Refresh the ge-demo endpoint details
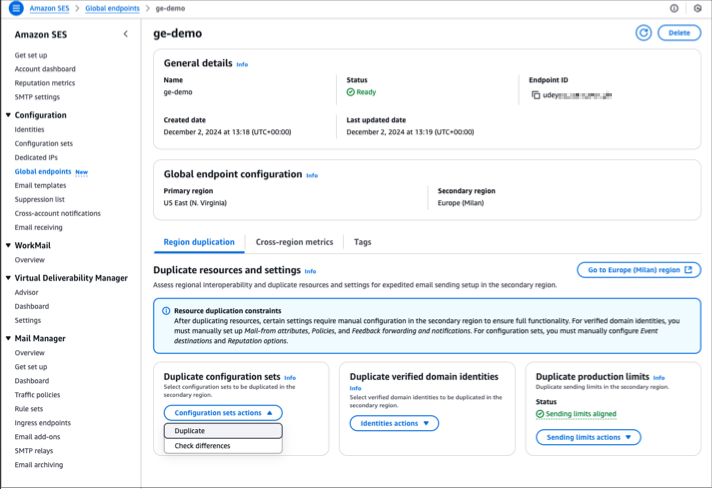The height and width of the screenshot is (489, 712). [x=643, y=33]
